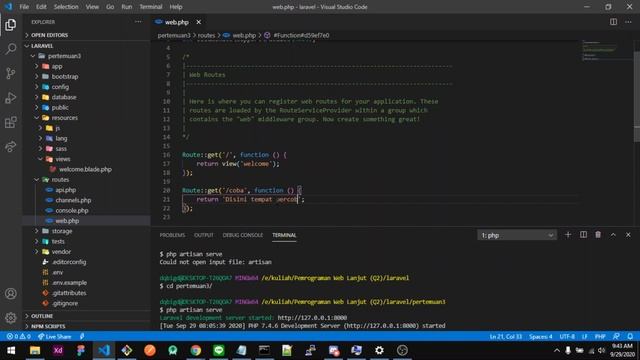This screenshot has width=640, height=360.
Task: Collapse the resources folder
Action: pos(87,118)
